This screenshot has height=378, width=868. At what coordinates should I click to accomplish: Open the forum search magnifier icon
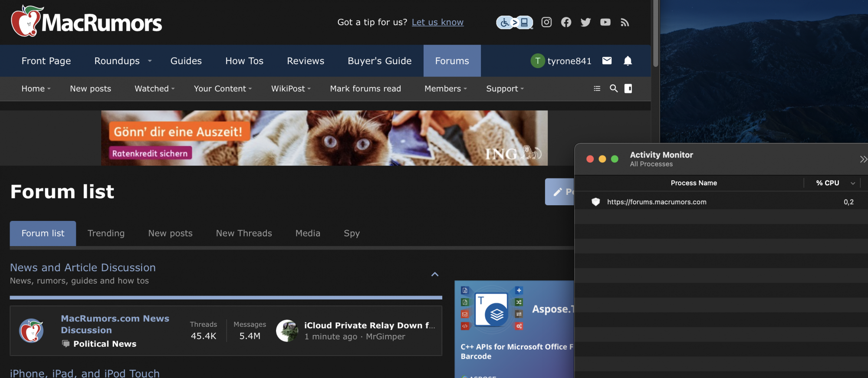614,89
